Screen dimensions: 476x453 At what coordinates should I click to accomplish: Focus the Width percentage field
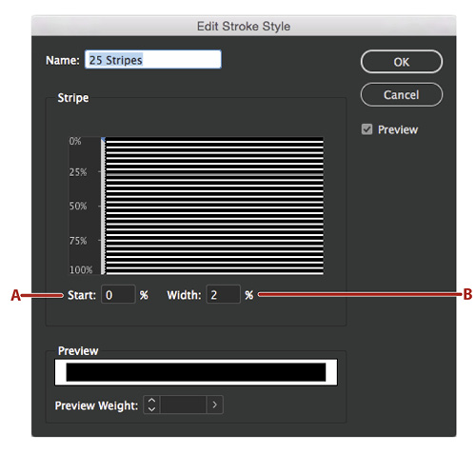tap(223, 294)
